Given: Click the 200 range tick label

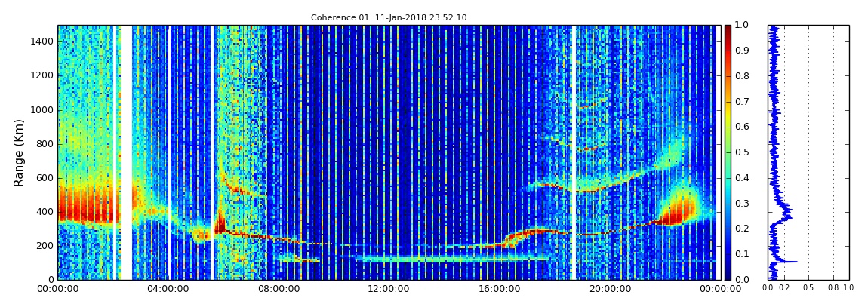Looking at the screenshot, I should coord(46,246).
